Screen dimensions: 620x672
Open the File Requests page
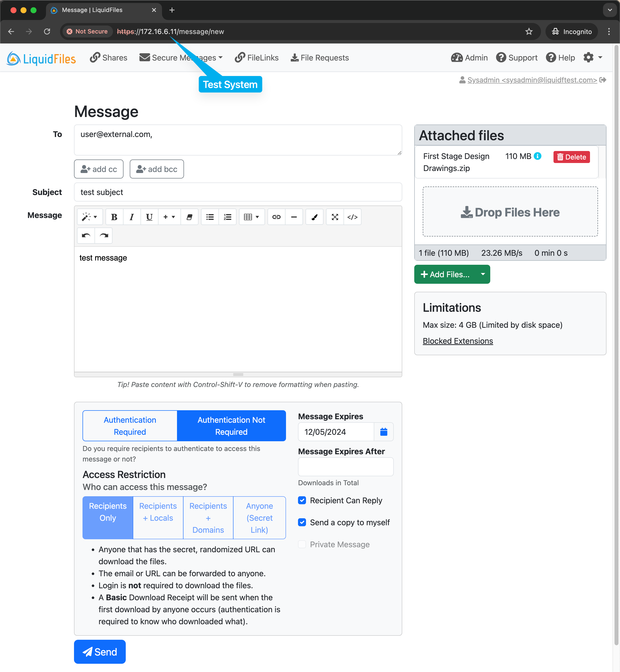[319, 57]
